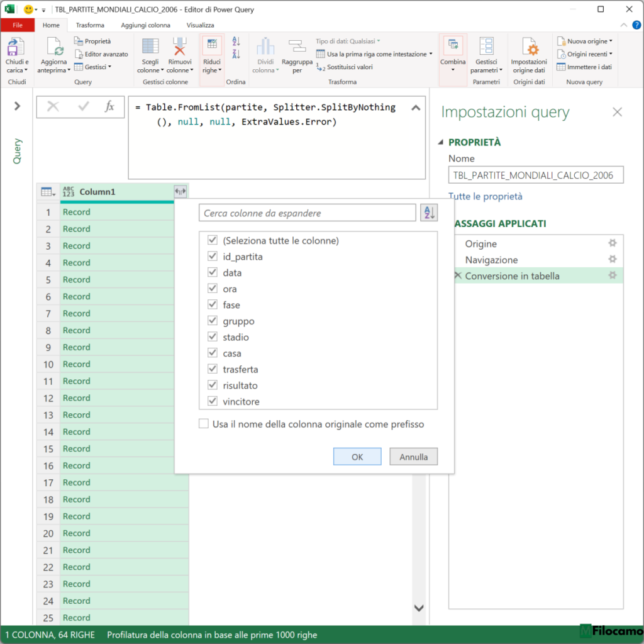Uncheck the casa column checkbox
Screen dimensions: 644x644
click(213, 353)
